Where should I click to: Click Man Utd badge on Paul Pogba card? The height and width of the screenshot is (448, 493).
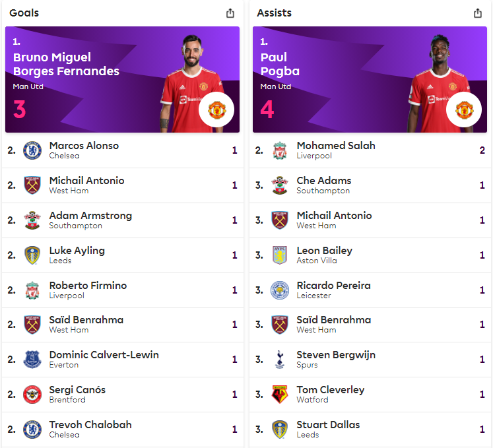(465, 110)
